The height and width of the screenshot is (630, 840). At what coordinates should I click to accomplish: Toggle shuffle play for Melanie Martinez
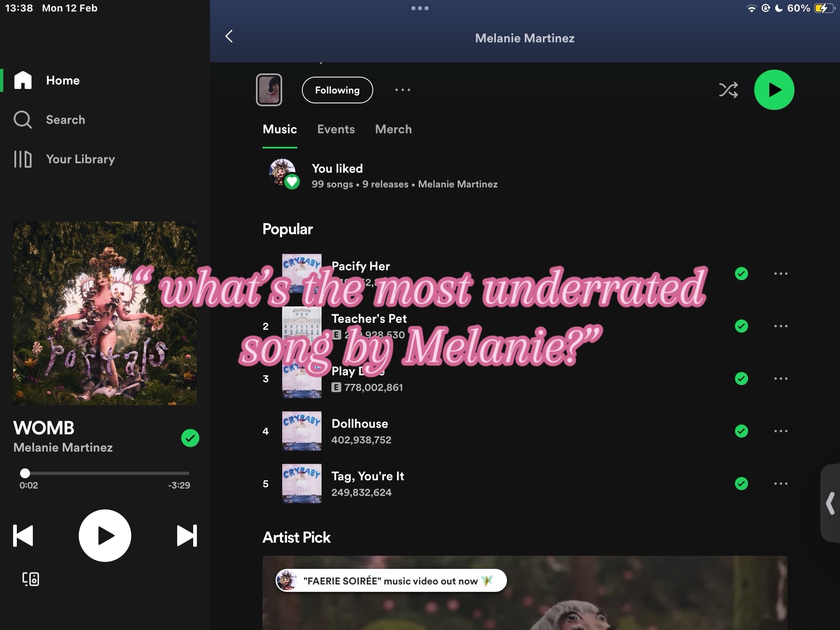click(728, 90)
